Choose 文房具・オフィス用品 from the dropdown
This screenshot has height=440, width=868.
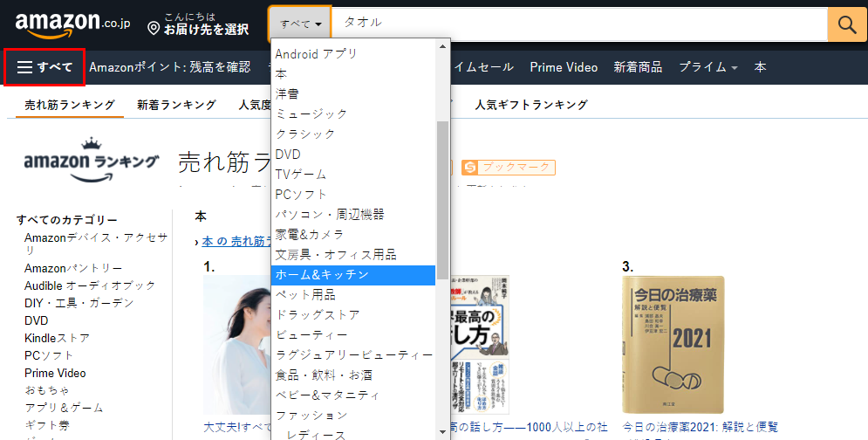tap(353, 254)
